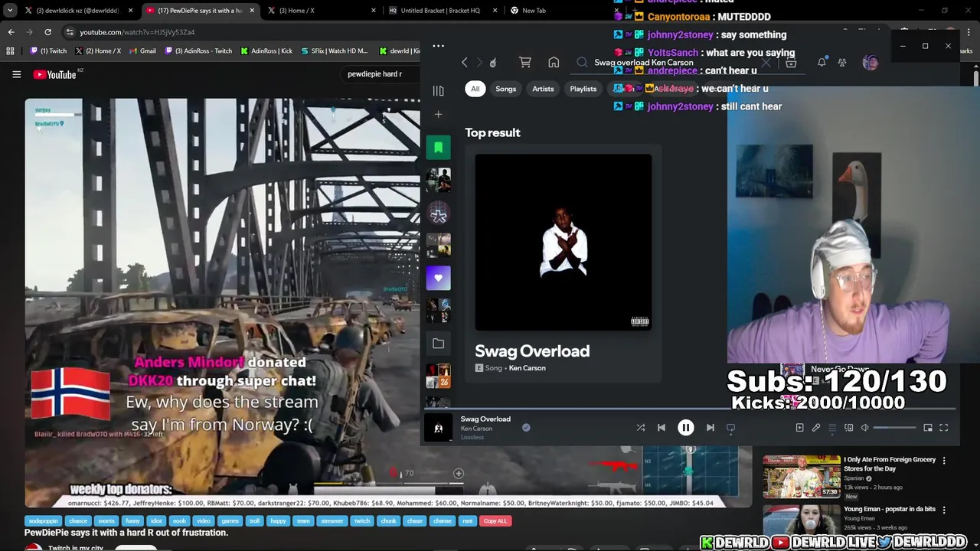This screenshot has height=551, width=980.
Task: Toggle the saved checkmark for Swag Overload
Action: 526,428
